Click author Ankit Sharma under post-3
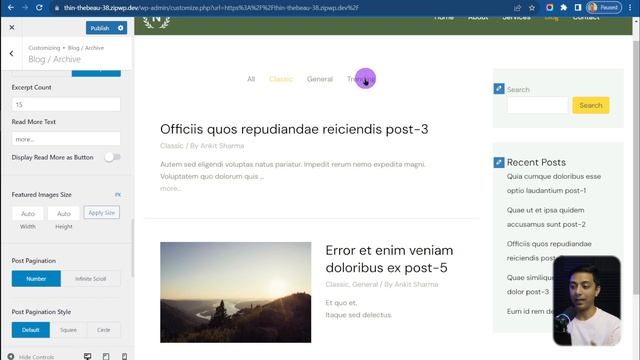640x360 pixels. coord(222,146)
